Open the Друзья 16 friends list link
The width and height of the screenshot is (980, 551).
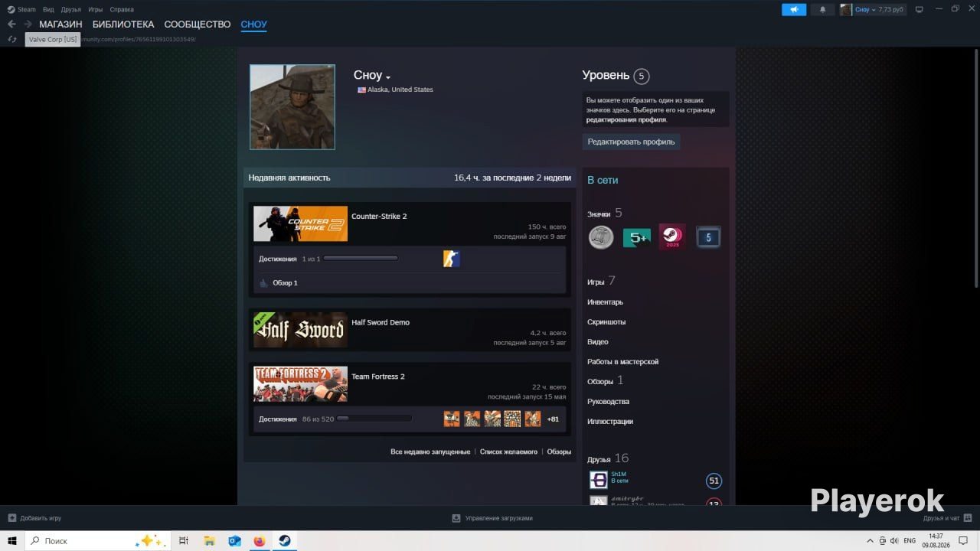[x=608, y=458]
